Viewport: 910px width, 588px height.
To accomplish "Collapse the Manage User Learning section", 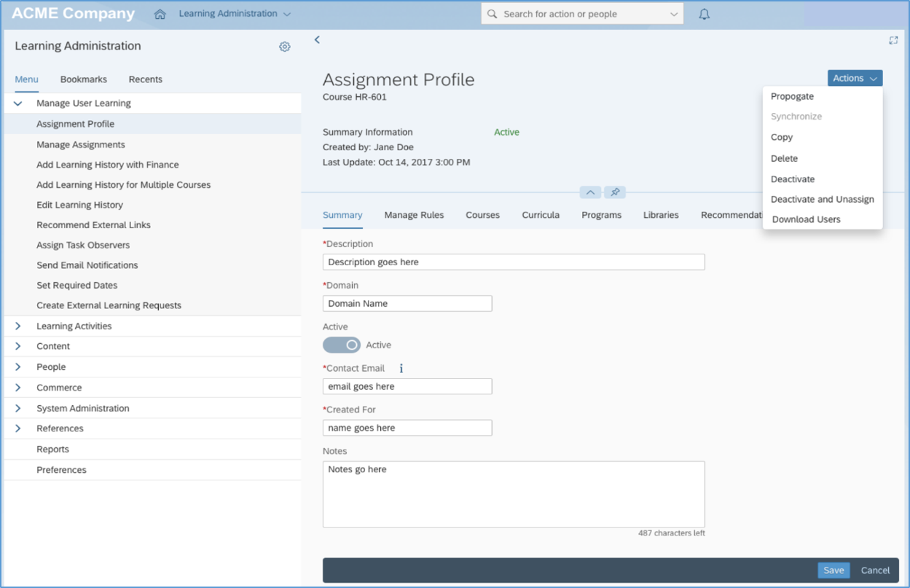I will [18, 103].
